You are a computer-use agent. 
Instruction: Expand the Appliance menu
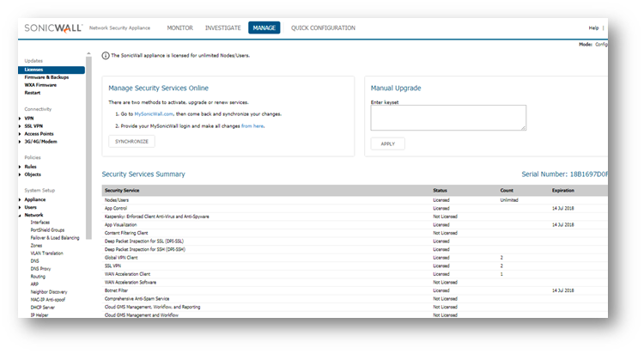pos(20,199)
